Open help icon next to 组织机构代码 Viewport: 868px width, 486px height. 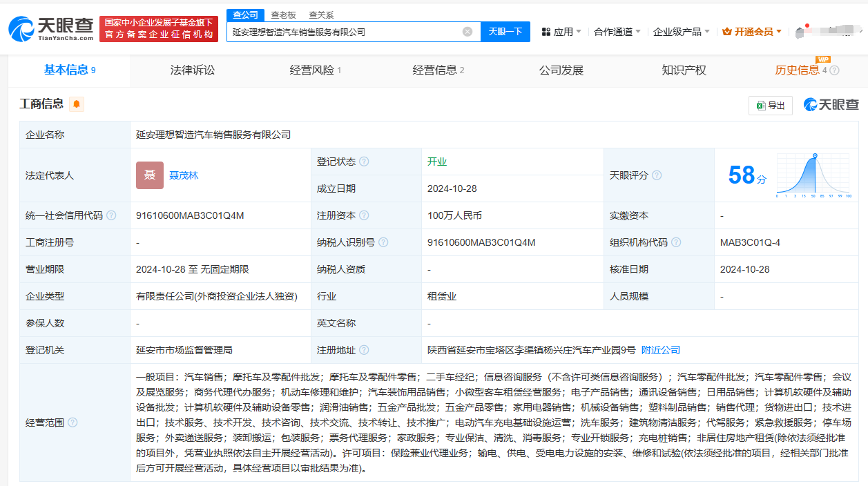pos(676,242)
